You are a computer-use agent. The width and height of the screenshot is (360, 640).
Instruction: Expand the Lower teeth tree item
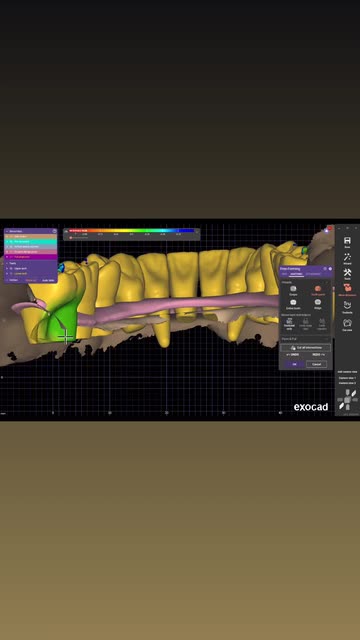pyautogui.click(x=7, y=273)
